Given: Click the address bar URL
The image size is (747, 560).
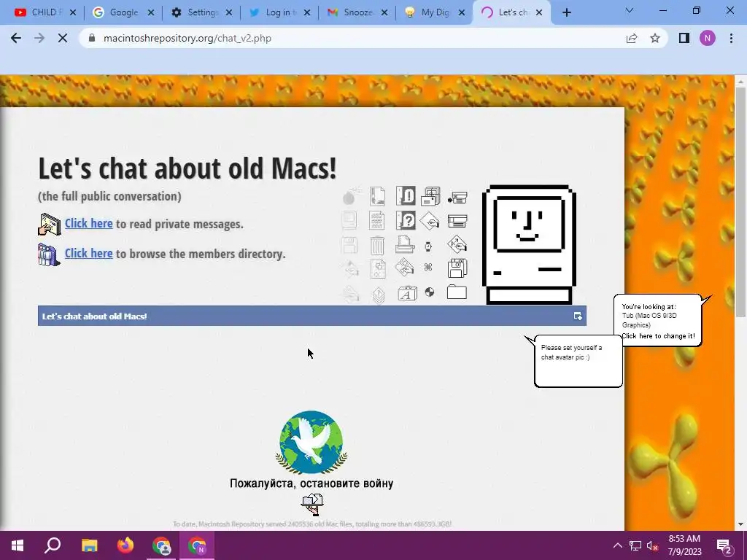Looking at the screenshot, I should (187, 38).
